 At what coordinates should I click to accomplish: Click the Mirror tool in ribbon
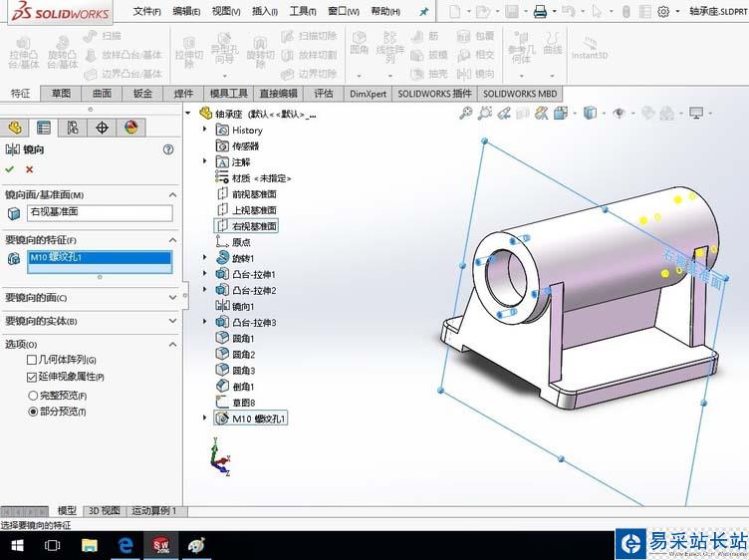(x=475, y=74)
